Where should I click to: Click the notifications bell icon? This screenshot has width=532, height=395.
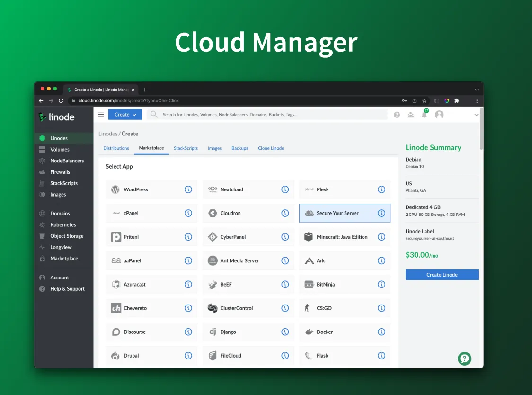[425, 115]
